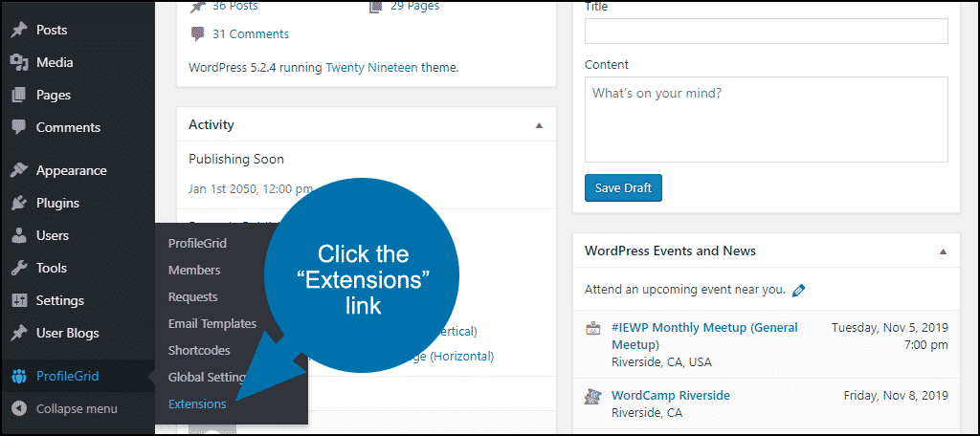Click the Tuesday, Nov 5, 2019 date text
Image resolution: width=980 pixels, height=436 pixels.
[x=890, y=328]
